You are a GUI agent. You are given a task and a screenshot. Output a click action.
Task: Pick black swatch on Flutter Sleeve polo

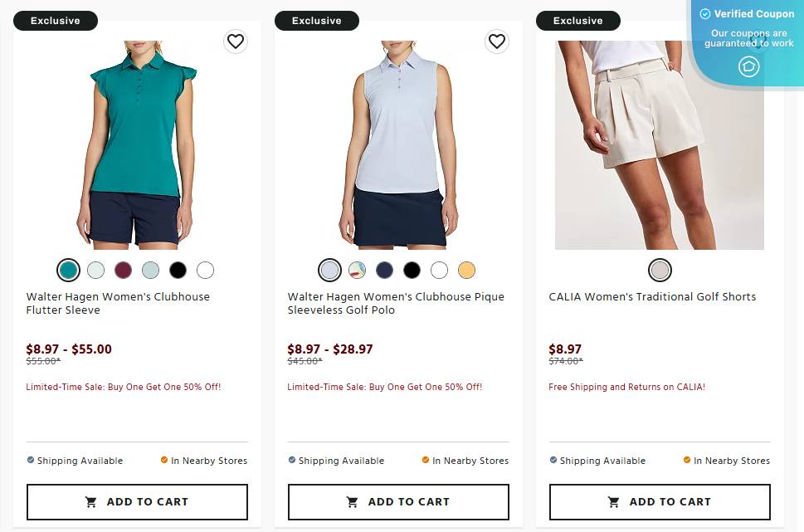pyautogui.click(x=178, y=270)
